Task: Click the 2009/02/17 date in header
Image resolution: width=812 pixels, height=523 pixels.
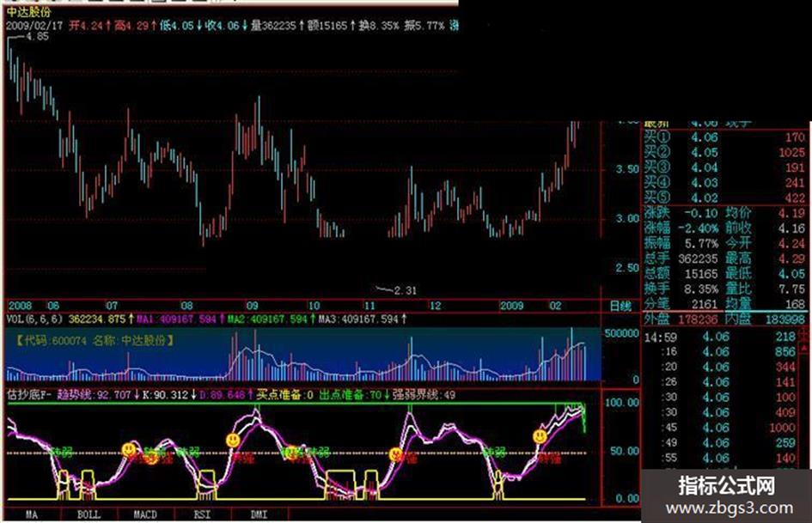Action: (34, 26)
